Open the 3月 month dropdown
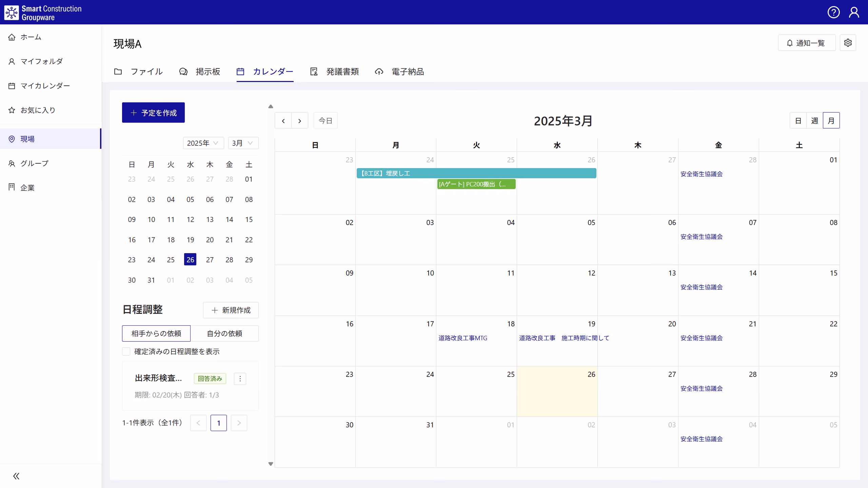Screen dimensions: 868x488 (x=243, y=143)
